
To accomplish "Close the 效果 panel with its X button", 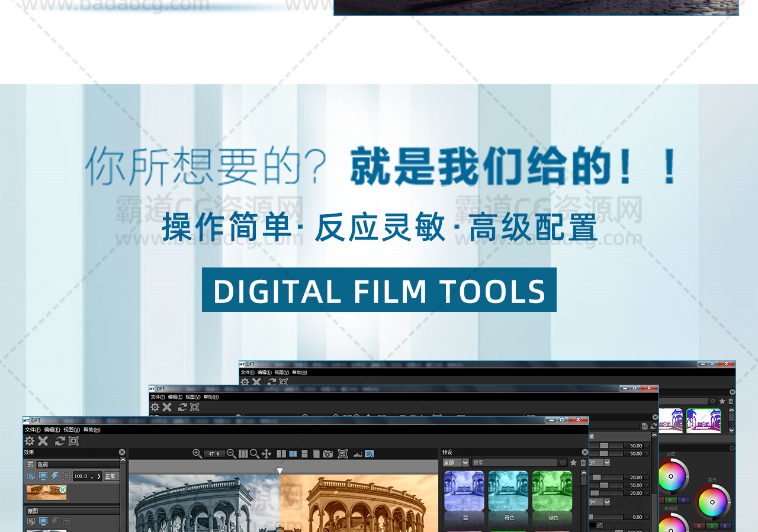I will 122,452.
